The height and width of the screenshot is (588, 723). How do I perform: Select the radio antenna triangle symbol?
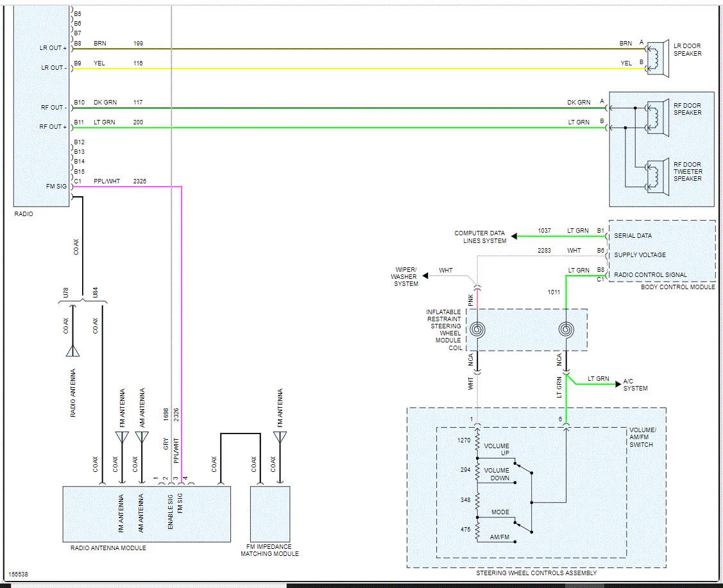tap(73, 350)
